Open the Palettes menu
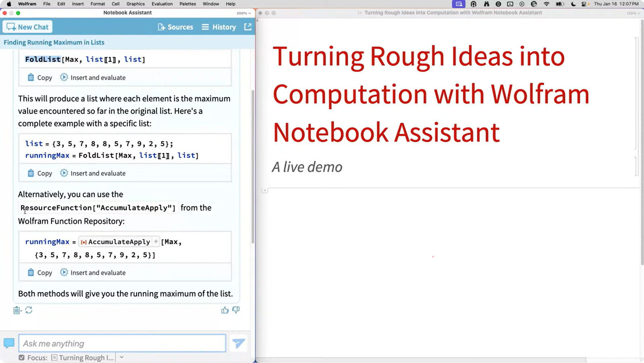Image resolution: width=644 pixels, height=363 pixels. tap(187, 4)
